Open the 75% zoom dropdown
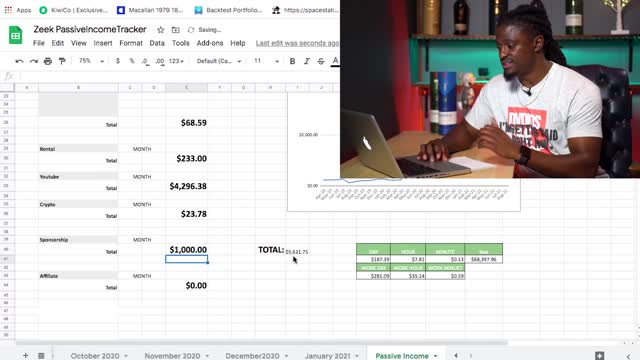Image resolution: width=640 pixels, height=360 pixels. point(91,61)
